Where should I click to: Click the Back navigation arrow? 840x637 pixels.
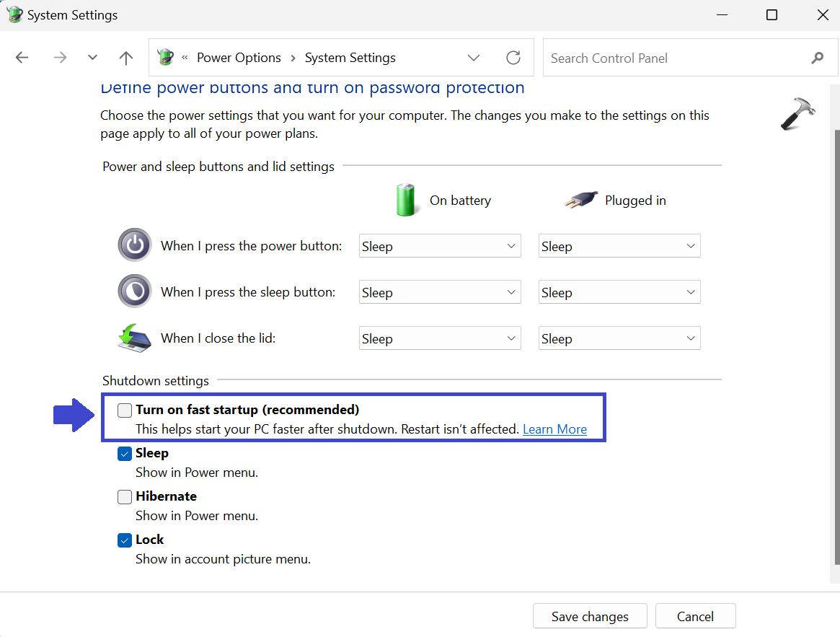22,58
